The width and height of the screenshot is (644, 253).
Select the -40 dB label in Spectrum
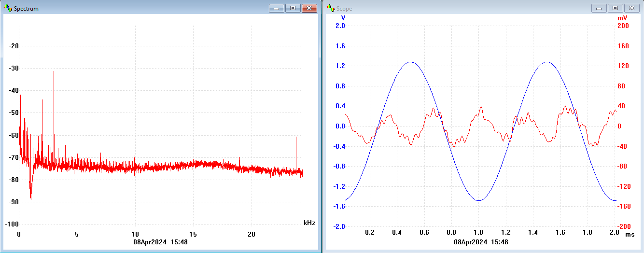(x=14, y=90)
